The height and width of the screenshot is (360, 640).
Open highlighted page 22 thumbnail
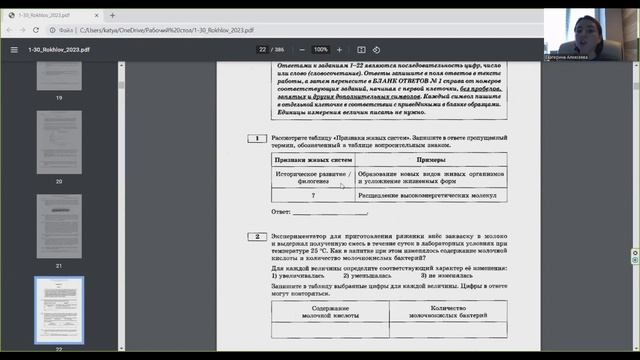pos(59,310)
